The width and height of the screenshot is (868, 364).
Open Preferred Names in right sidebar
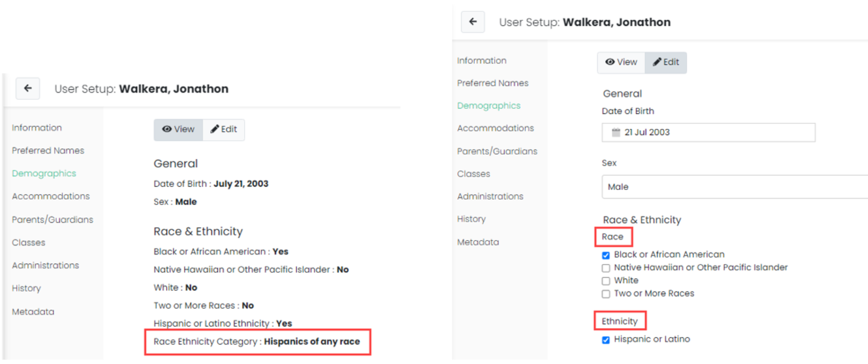point(492,83)
